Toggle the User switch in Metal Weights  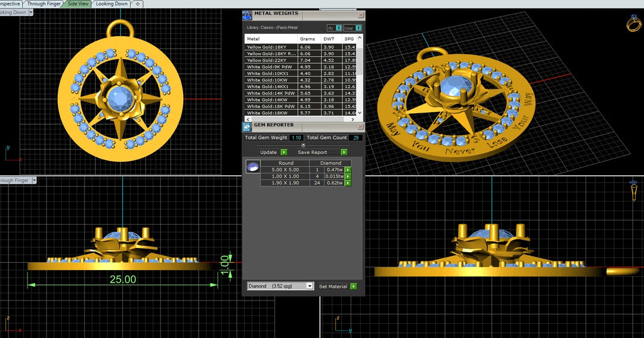[353, 28]
